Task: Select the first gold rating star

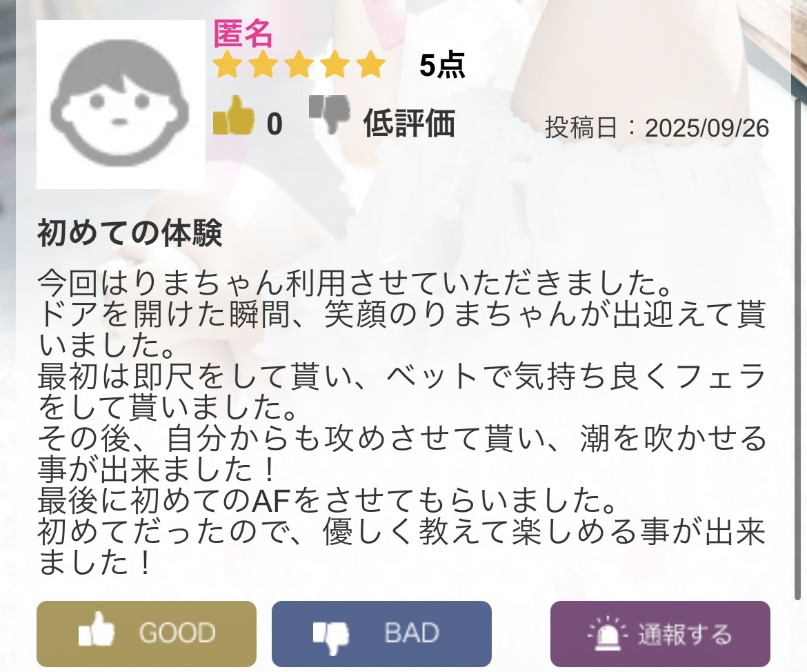Action: pos(228,65)
